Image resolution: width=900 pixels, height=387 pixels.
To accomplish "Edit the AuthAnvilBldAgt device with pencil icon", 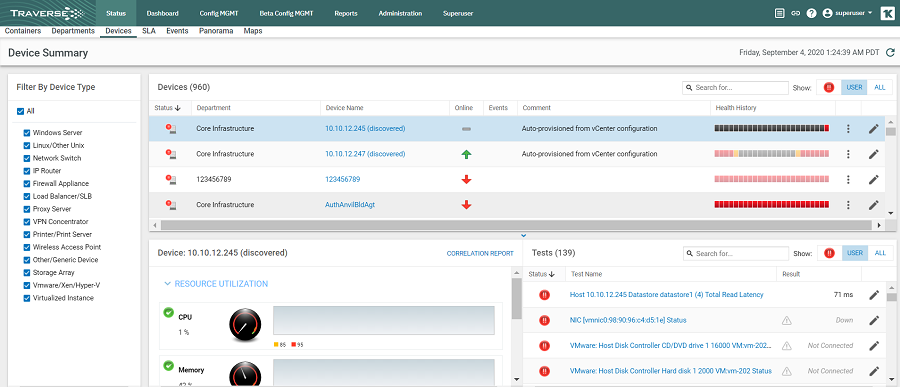I will 874,204.
